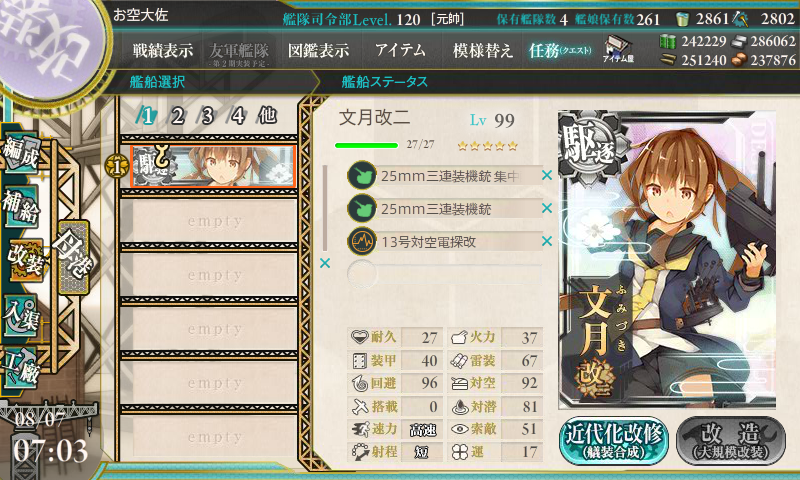Open the 任務 (クエスト) quest menu
Screen dimensions: 800x480
(x=560, y=50)
